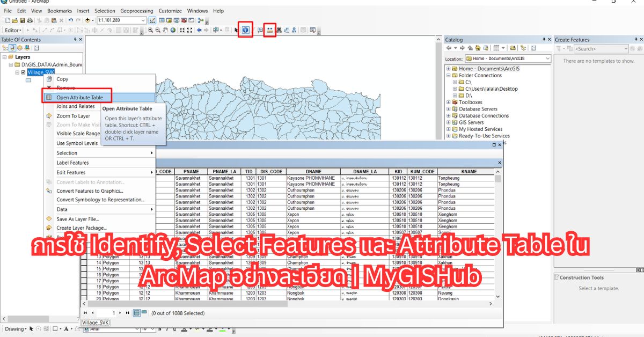Viewport: 644px width, 337px height.
Task: Go back to previous extent arrow
Action: tap(199, 30)
